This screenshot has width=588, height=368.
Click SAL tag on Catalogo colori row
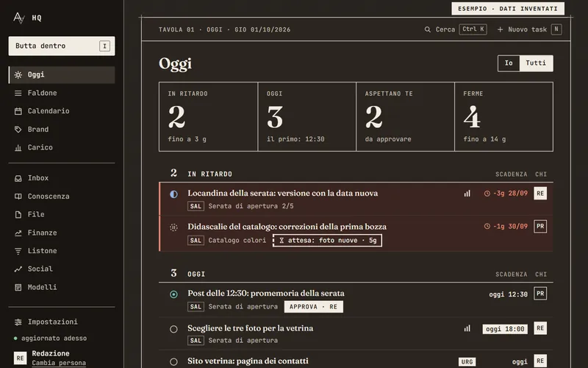click(196, 241)
